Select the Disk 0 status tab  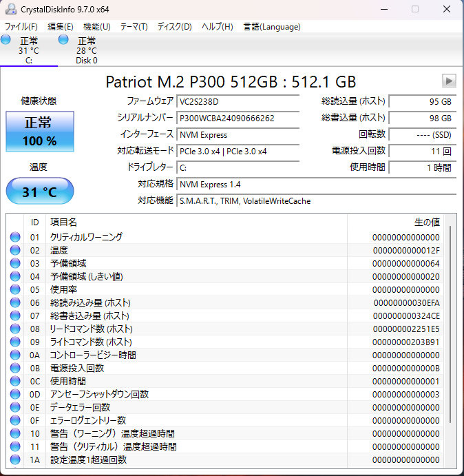pos(87,50)
